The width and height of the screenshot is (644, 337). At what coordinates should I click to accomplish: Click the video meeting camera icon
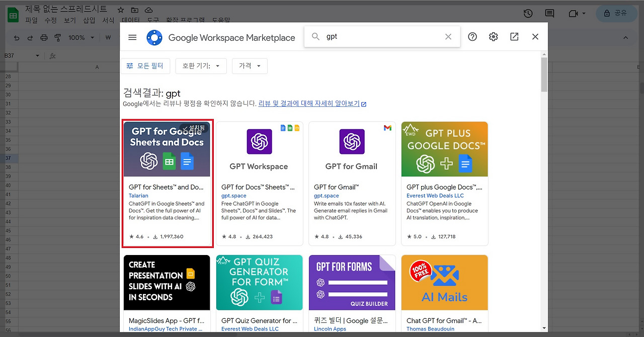573,14
